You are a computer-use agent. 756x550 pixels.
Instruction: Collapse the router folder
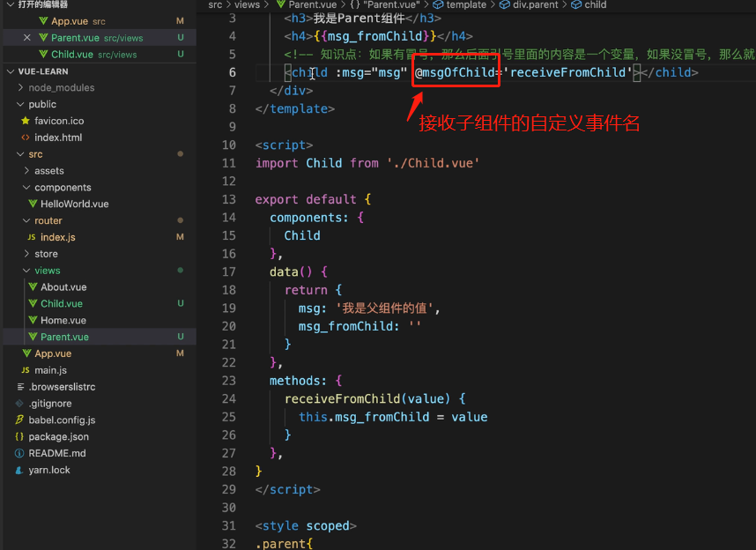point(26,220)
